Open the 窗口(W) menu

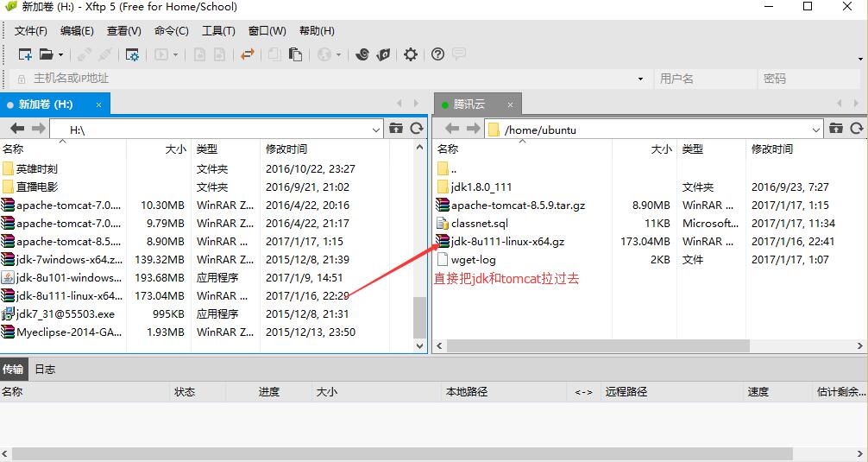[267, 31]
